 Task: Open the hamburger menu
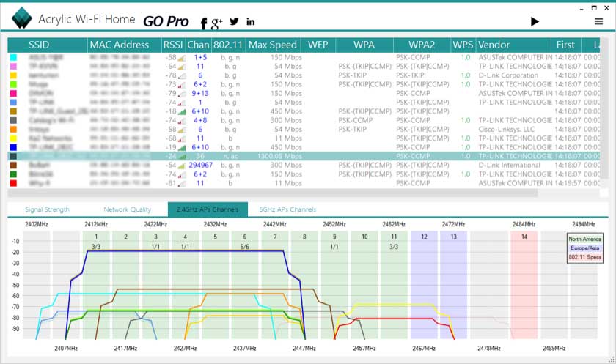[598, 21]
